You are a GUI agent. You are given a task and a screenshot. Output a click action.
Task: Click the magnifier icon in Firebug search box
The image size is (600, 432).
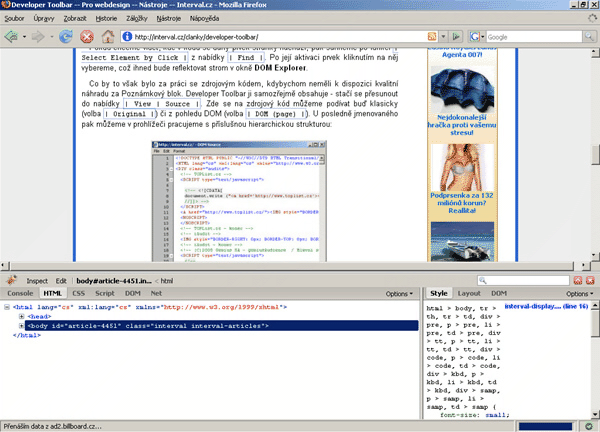483,280
